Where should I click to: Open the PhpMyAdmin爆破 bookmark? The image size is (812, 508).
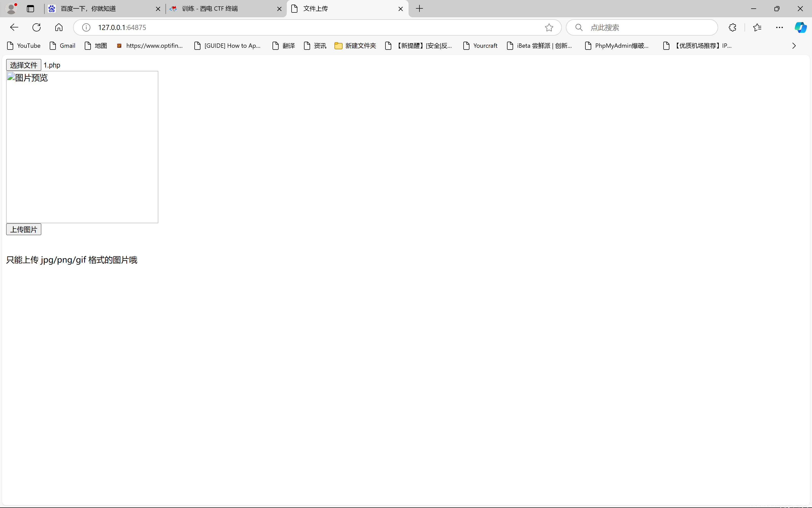617,46
